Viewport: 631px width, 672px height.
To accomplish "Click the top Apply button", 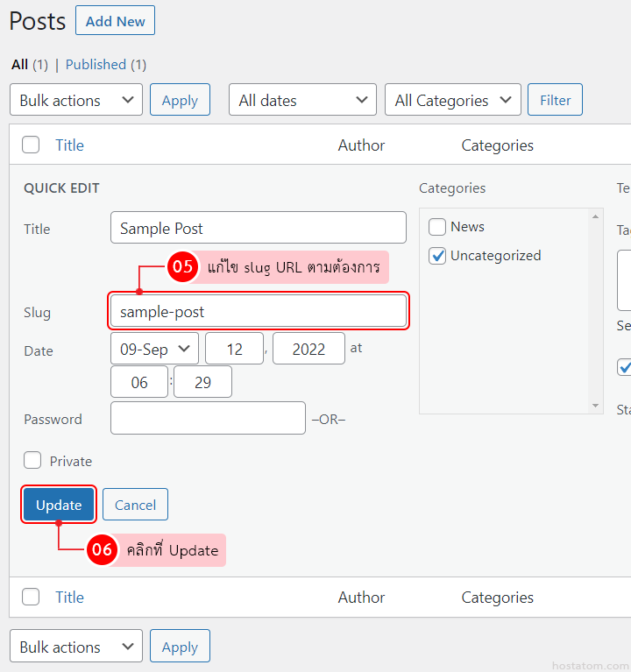I will [180, 101].
